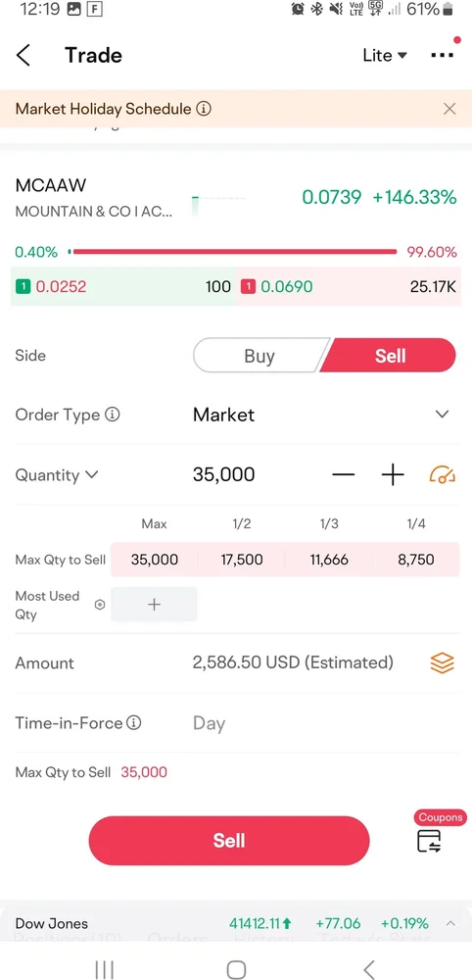Decrease quantity with the minus button
Image resolution: width=472 pixels, height=980 pixels.
(x=344, y=475)
